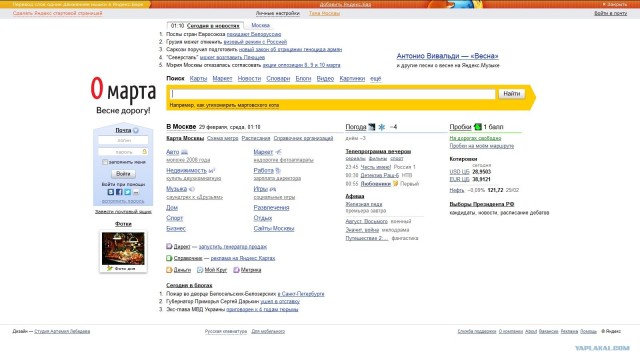640x360 pixels.
Task: Click the large red 0 марта logo
Action: 123,90
